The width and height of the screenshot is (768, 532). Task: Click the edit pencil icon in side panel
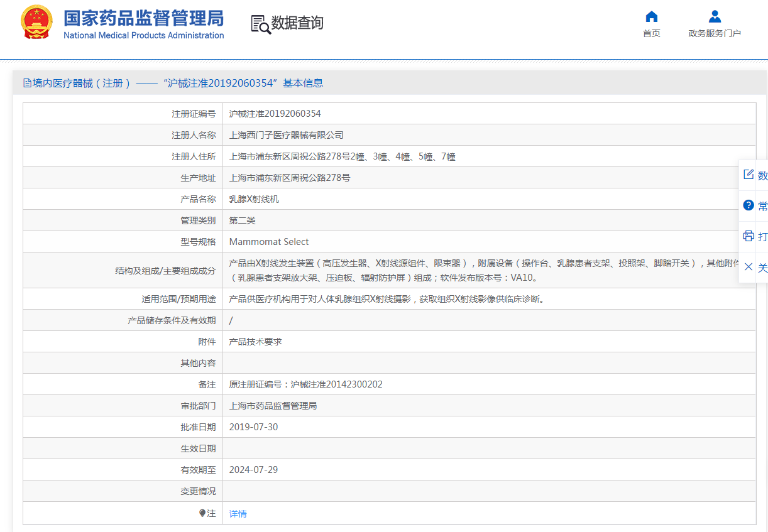point(749,175)
